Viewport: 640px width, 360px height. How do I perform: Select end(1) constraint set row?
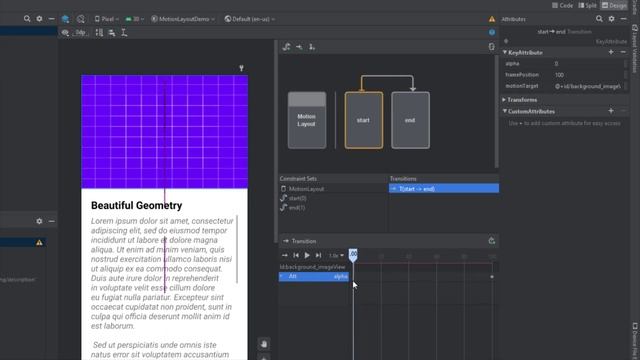click(x=333, y=207)
